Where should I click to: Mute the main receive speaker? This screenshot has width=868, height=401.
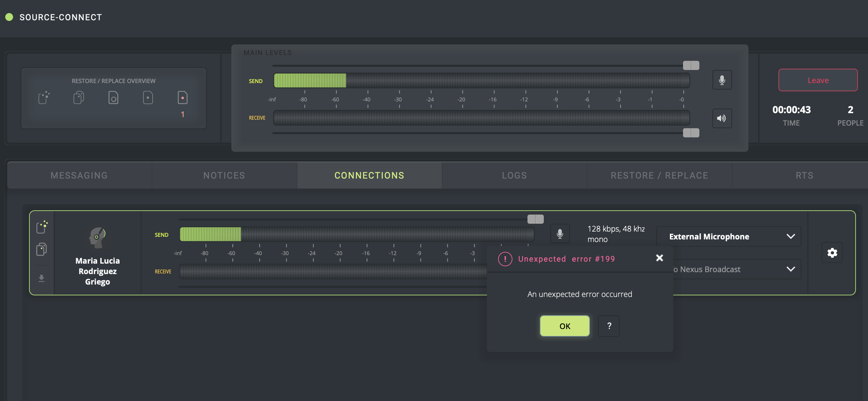point(722,118)
